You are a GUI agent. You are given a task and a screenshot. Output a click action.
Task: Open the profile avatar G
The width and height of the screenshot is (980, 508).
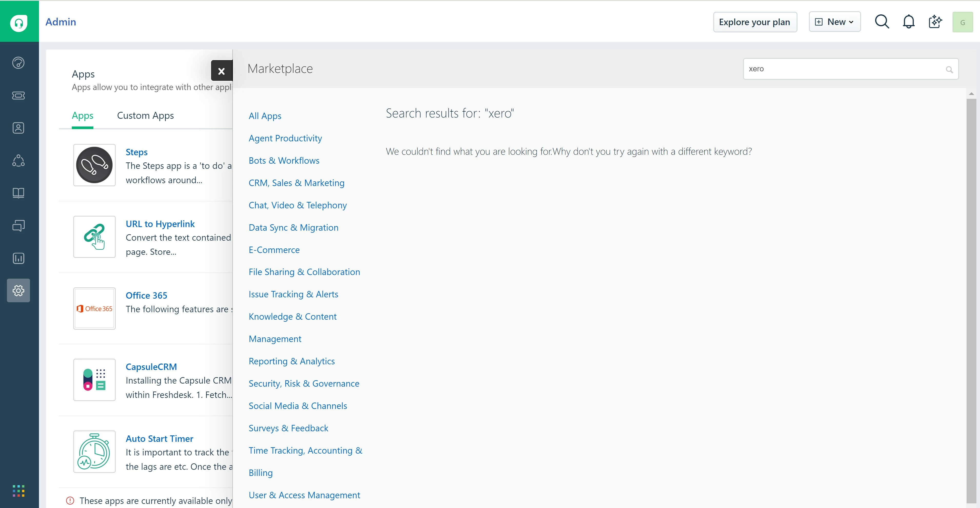[963, 22]
